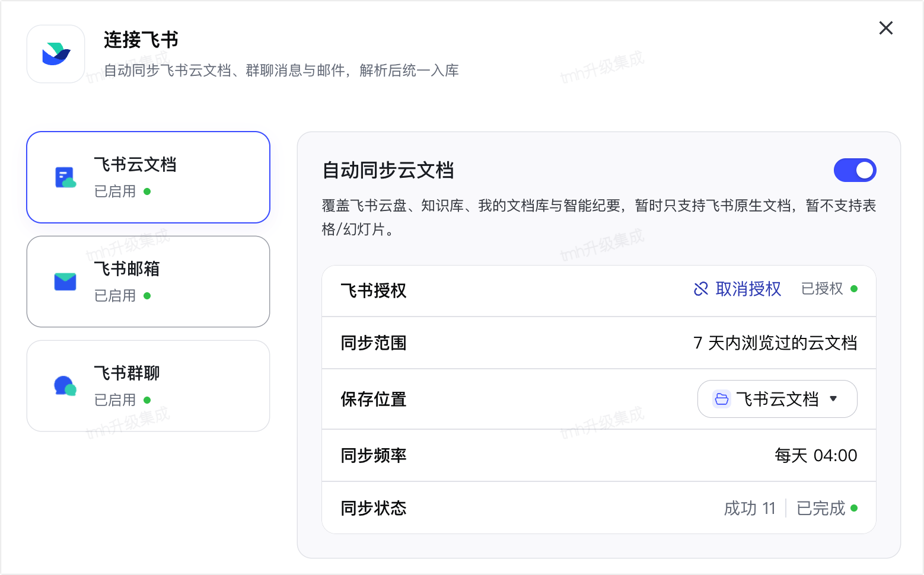Click the 飞书群聊 chat bubble icon

65,386
